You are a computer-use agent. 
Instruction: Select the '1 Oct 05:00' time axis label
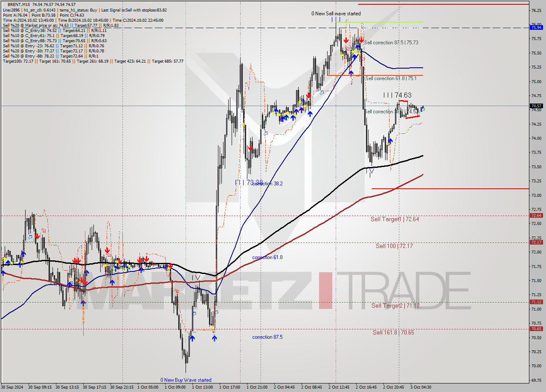point(148,387)
